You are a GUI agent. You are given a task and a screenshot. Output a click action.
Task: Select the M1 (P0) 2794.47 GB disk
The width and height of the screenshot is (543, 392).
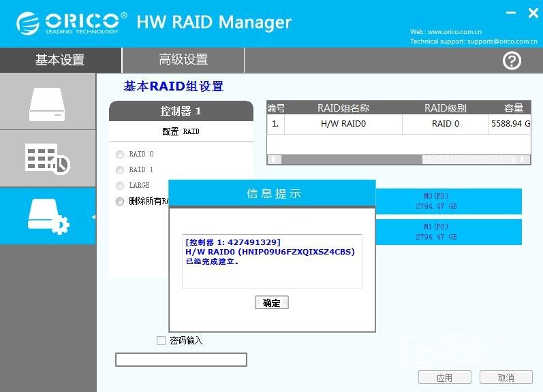pos(448,232)
